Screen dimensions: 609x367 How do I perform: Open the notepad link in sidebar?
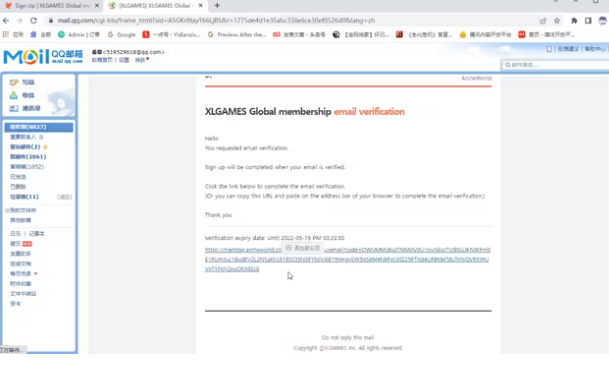(x=37, y=234)
